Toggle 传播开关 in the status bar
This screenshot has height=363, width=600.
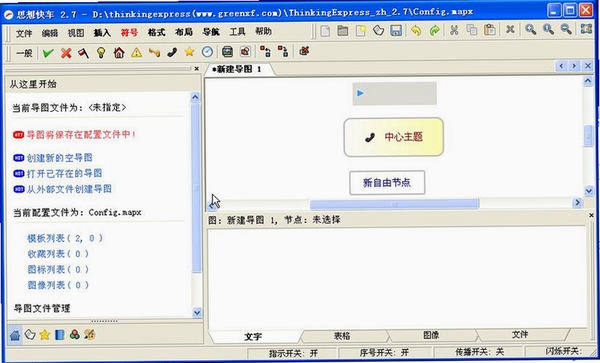(479, 352)
